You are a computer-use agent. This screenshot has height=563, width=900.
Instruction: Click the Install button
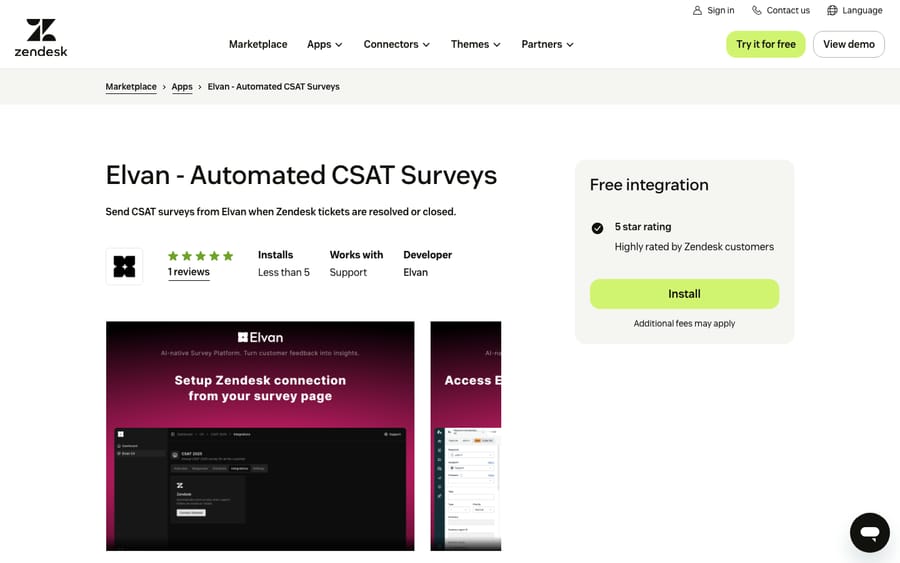coord(684,294)
